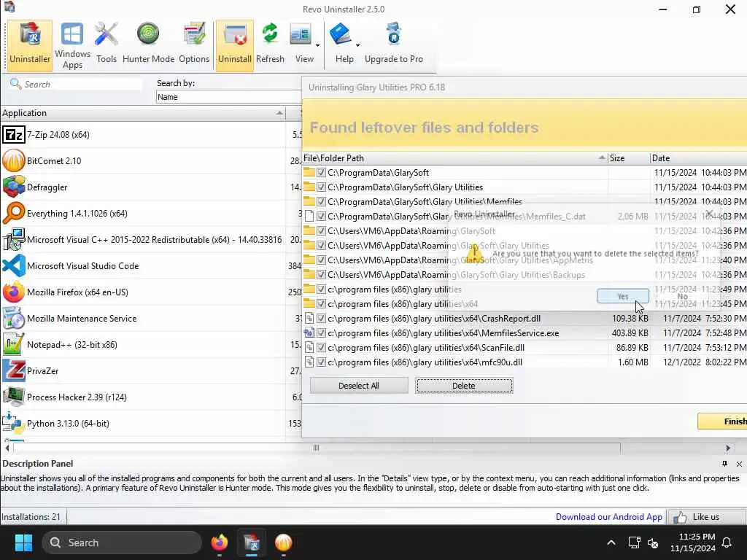
Task: Uncheck Glary Utilities\AppMetris folder checkbox
Action: click(x=321, y=260)
